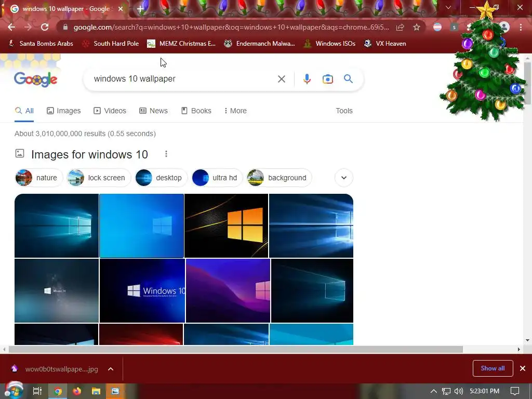The height and width of the screenshot is (399, 532).
Task: Switch to the News tab
Action: pyautogui.click(x=153, y=111)
